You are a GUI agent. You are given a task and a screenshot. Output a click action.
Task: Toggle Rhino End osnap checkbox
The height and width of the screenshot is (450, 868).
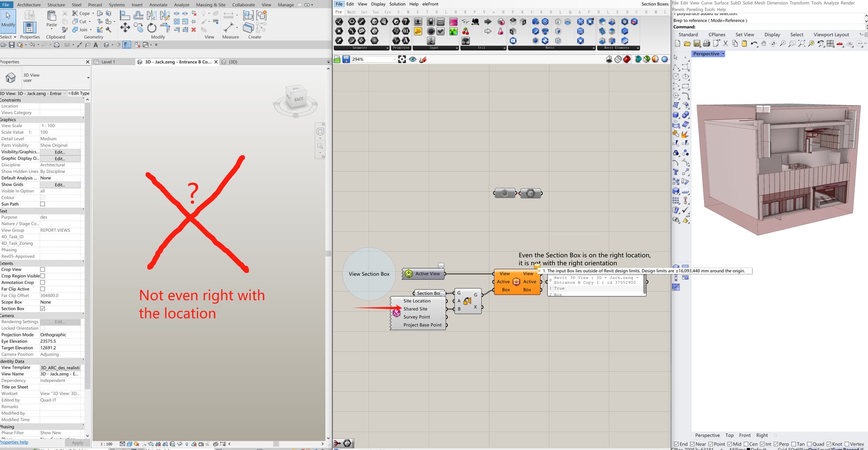pos(676,444)
